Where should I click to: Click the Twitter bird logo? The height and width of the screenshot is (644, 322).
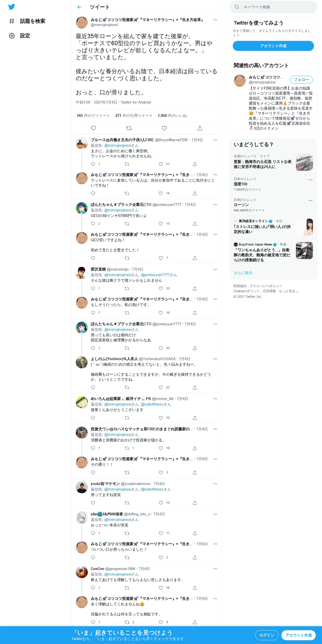coord(12,7)
